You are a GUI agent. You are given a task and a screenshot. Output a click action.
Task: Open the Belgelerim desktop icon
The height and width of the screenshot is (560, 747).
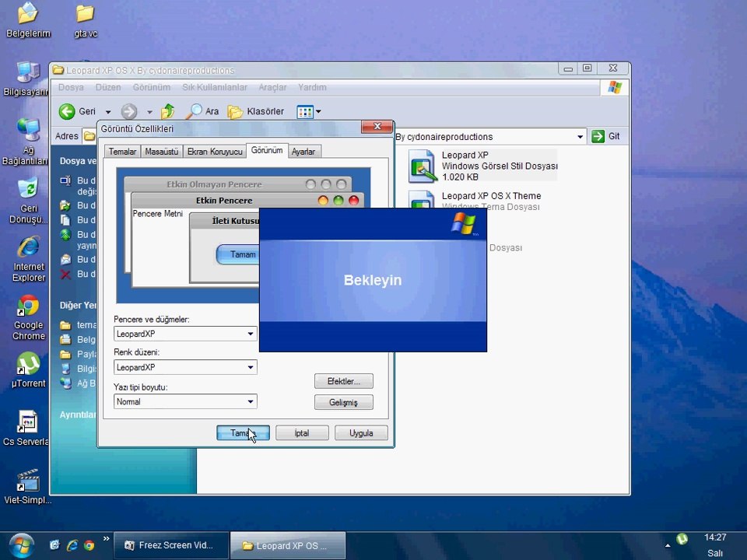[x=28, y=20]
